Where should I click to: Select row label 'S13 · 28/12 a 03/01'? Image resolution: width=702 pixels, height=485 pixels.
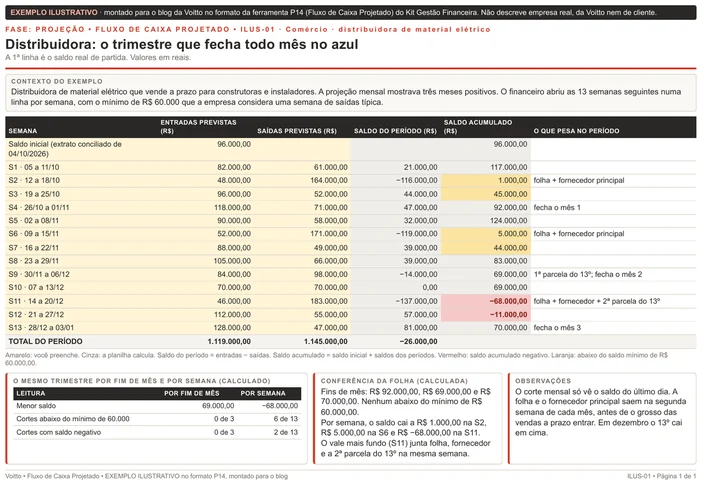tap(41, 327)
